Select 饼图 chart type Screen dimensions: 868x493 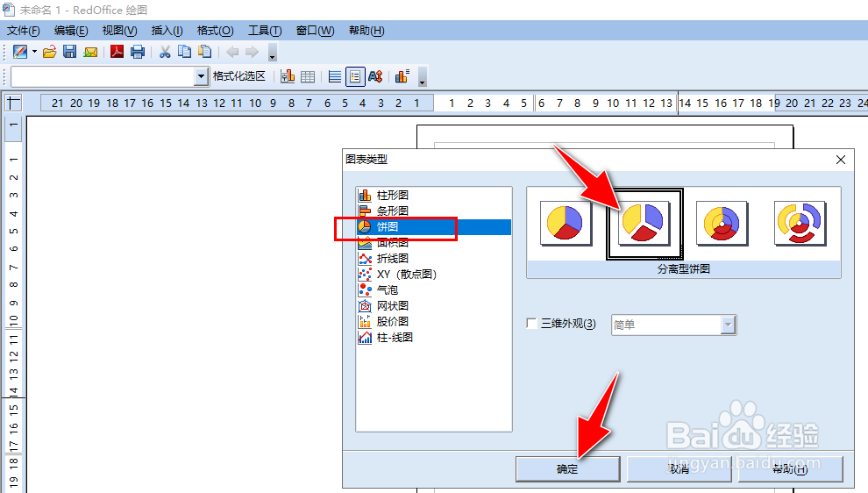pos(433,226)
